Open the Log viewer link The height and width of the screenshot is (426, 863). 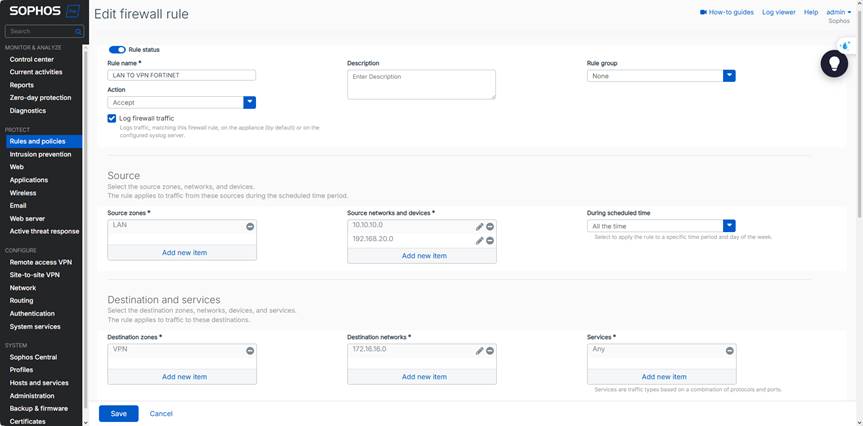point(779,12)
